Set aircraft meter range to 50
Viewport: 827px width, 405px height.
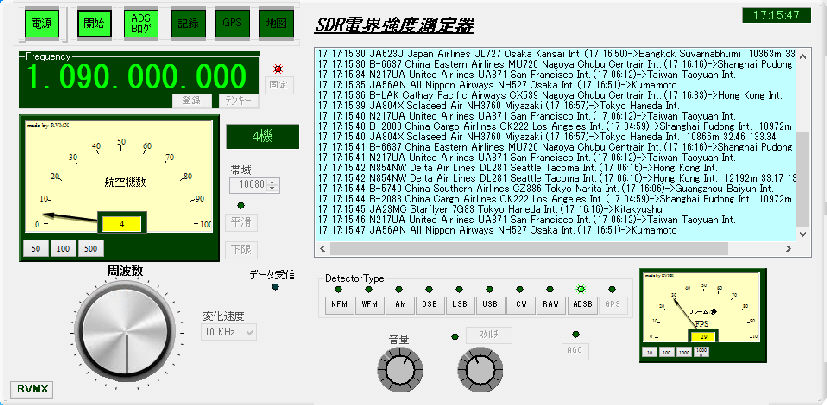pos(36,246)
